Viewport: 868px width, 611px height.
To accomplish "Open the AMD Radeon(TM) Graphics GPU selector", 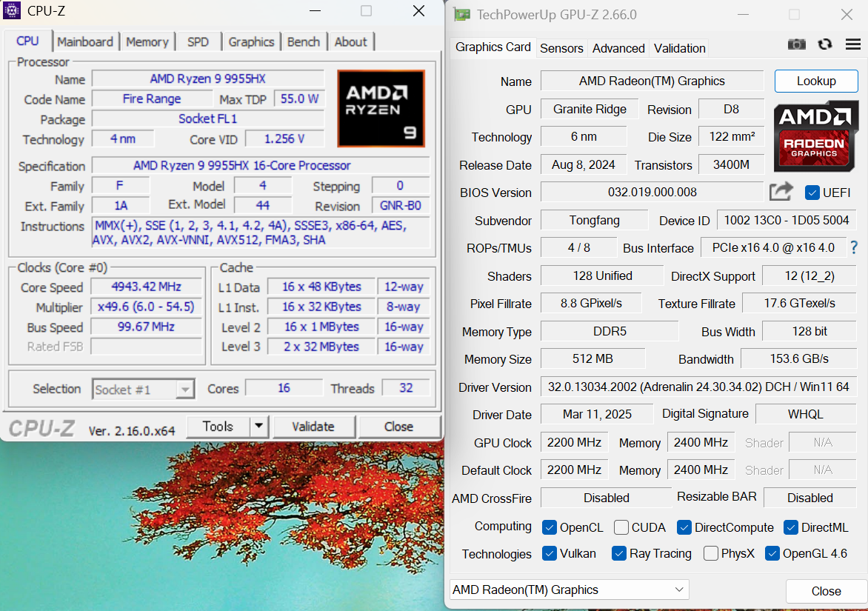I will pos(569,590).
